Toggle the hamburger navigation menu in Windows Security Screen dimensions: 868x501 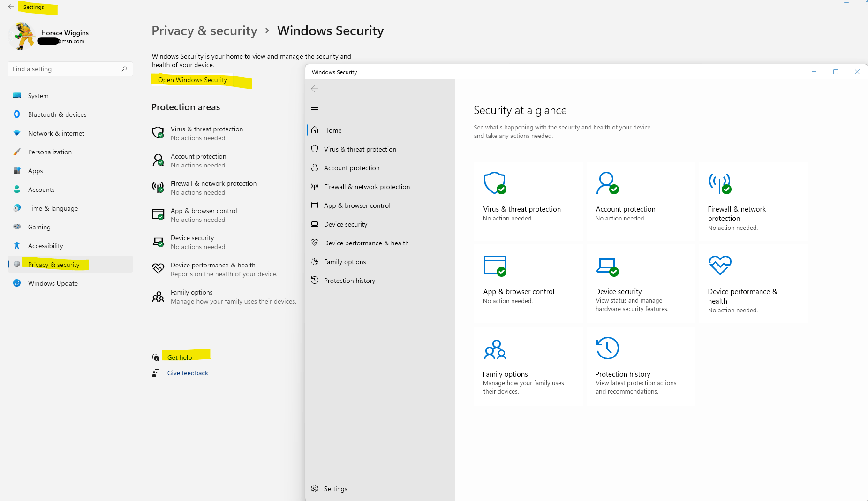pos(315,107)
